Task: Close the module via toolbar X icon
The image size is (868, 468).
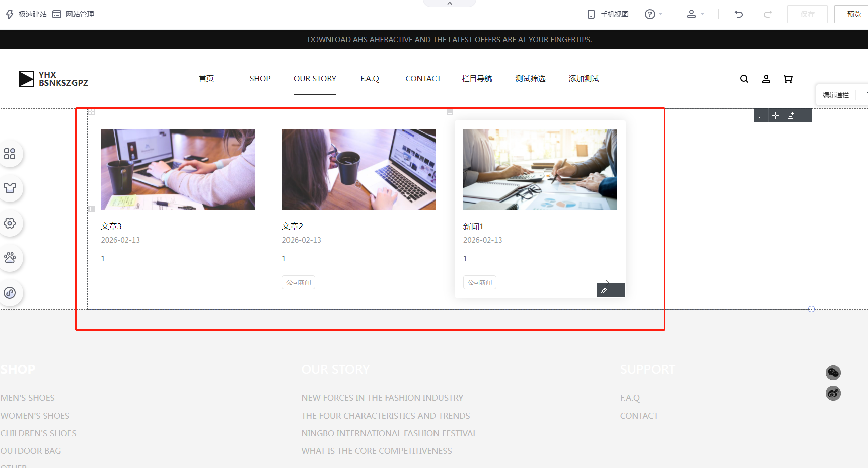Action: point(805,116)
